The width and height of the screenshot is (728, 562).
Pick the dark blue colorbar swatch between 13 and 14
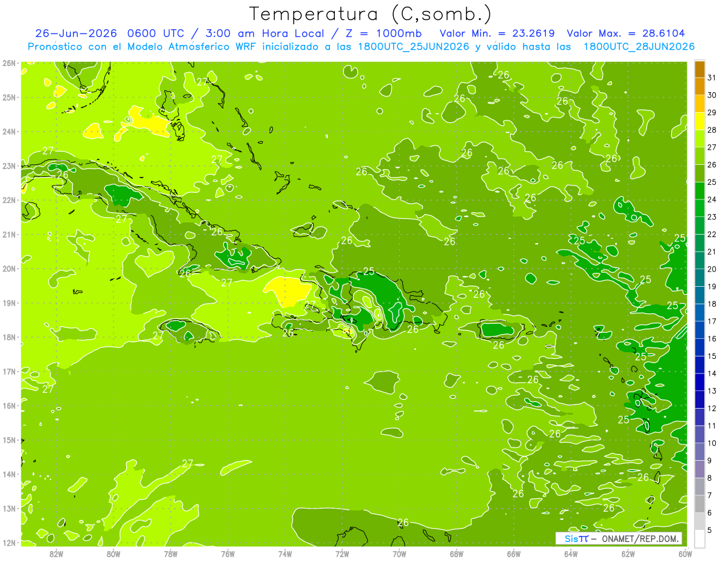(699, 382)
